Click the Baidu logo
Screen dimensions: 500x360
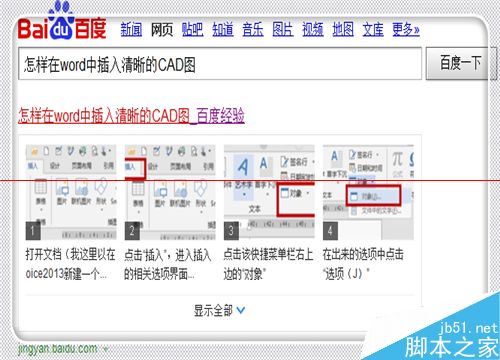[x=62, y=21]
